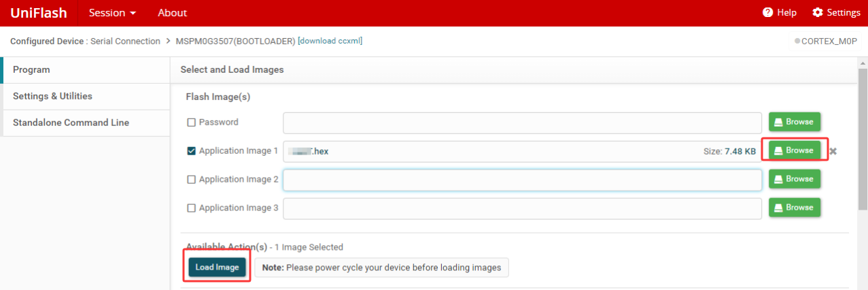This screenshot has width=868, height=290.
Task: Browse for Application Image 2 file
Action: [x=795, y=179]
